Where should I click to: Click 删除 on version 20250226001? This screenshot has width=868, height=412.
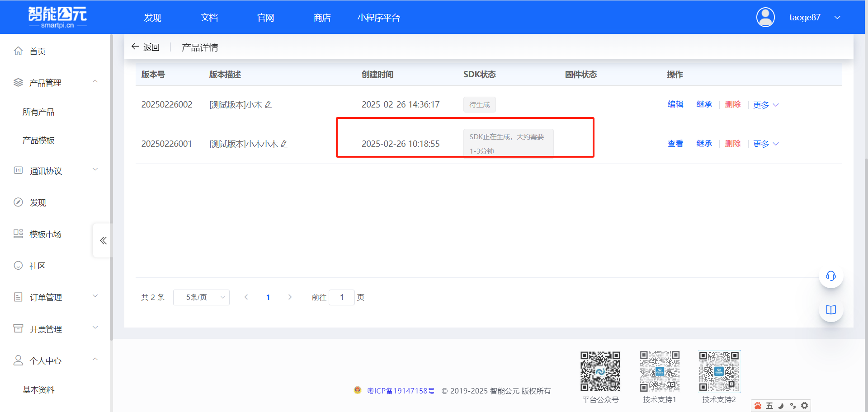click(x=733, y=144)
